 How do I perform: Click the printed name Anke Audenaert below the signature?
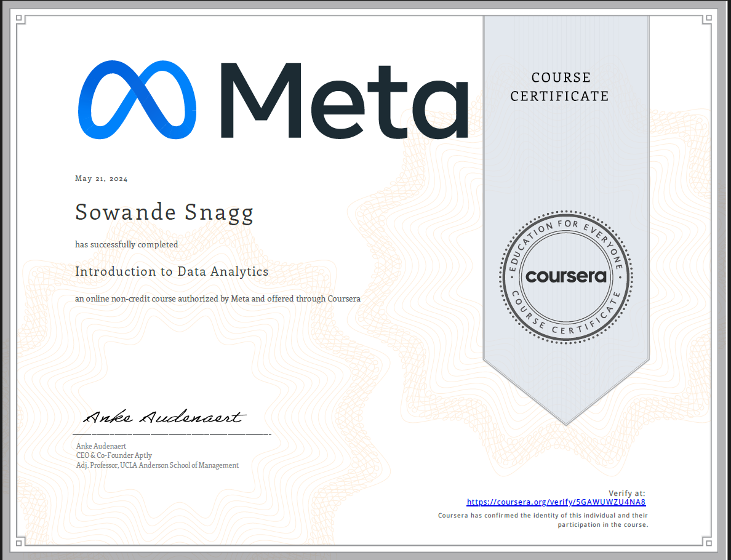tap(101, 446)
